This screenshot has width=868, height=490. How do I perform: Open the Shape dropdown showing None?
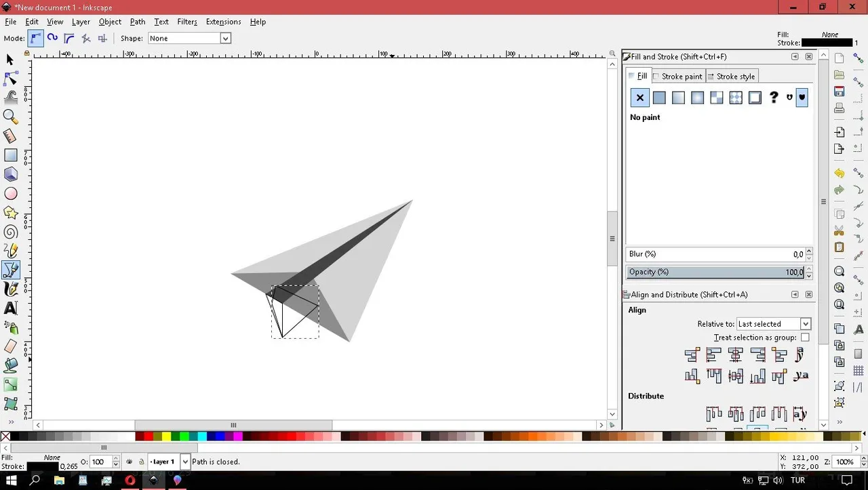(190, 39)
